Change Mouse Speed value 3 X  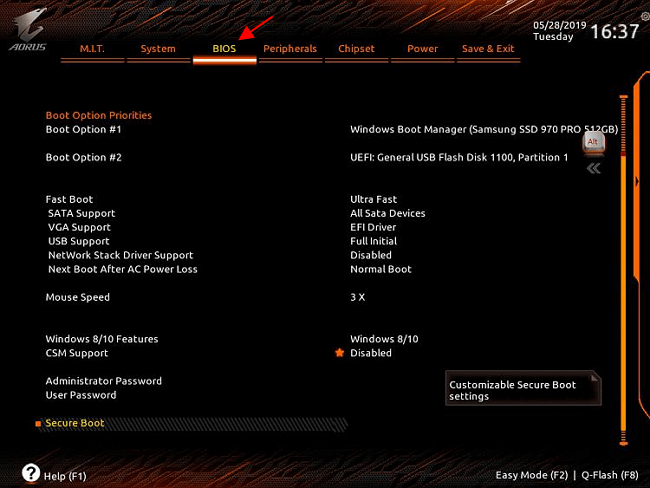357,297
